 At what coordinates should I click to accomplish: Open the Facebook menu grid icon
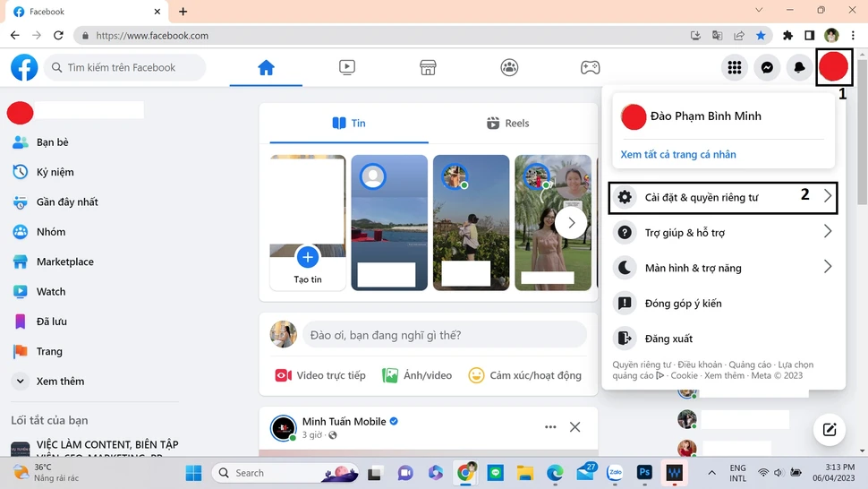click(x=735, y=67)
